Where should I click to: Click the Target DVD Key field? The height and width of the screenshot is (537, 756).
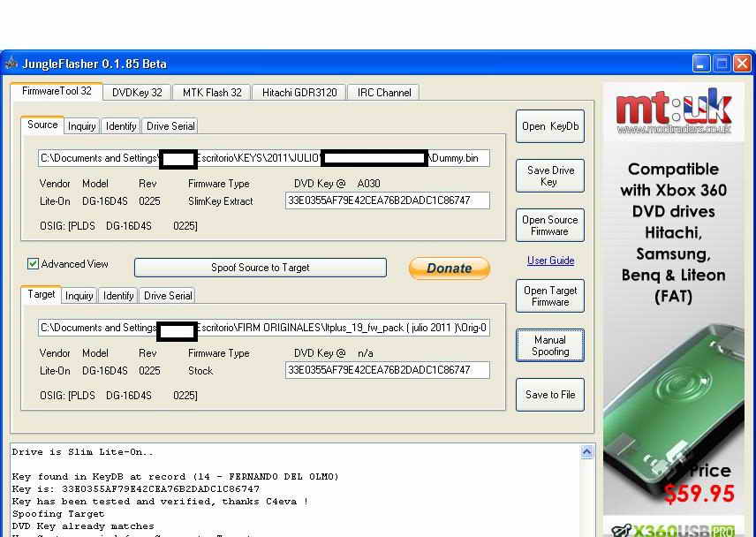[x=388, y=370]
